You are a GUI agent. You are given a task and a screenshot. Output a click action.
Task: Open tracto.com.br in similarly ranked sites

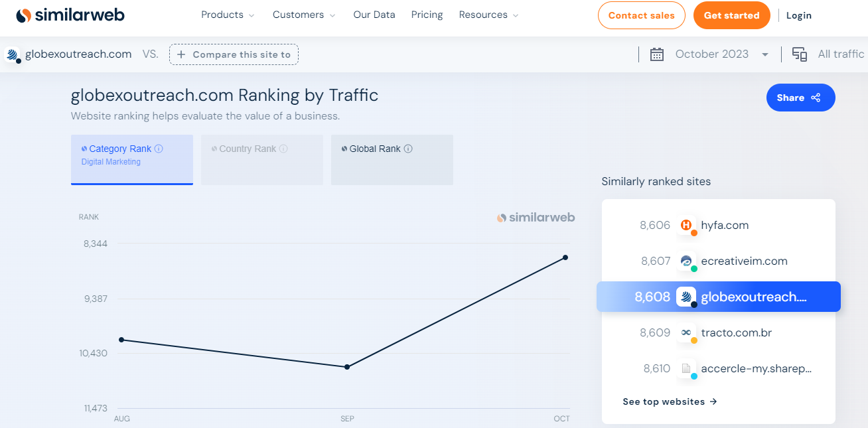click(x=737, y=332)
